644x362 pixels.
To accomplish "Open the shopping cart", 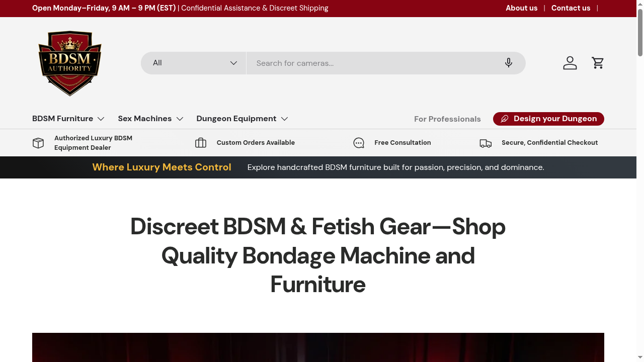I will [x=598, y=63].
